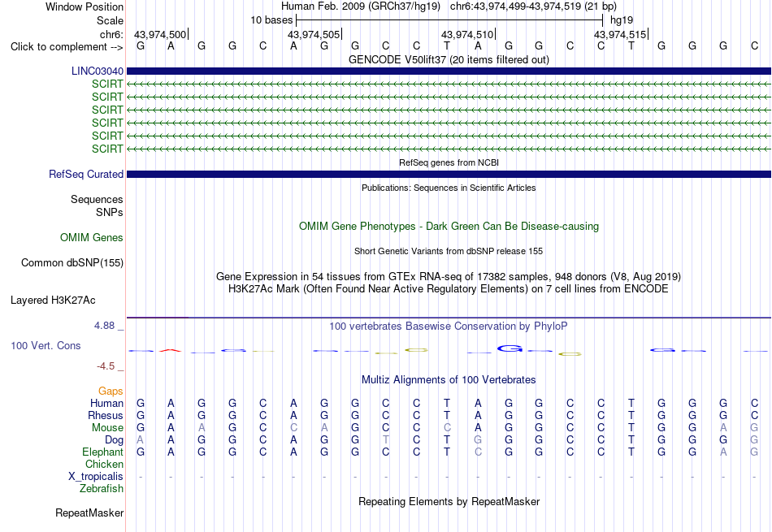Click the Layered H3K27Ac track label

coord(53,301)
